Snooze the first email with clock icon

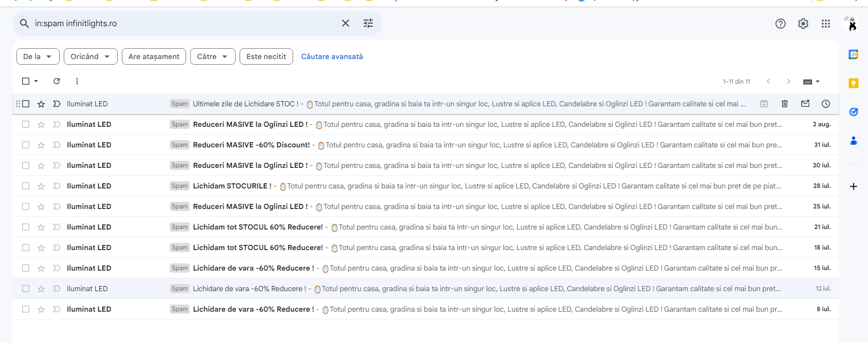pos(825,104)
